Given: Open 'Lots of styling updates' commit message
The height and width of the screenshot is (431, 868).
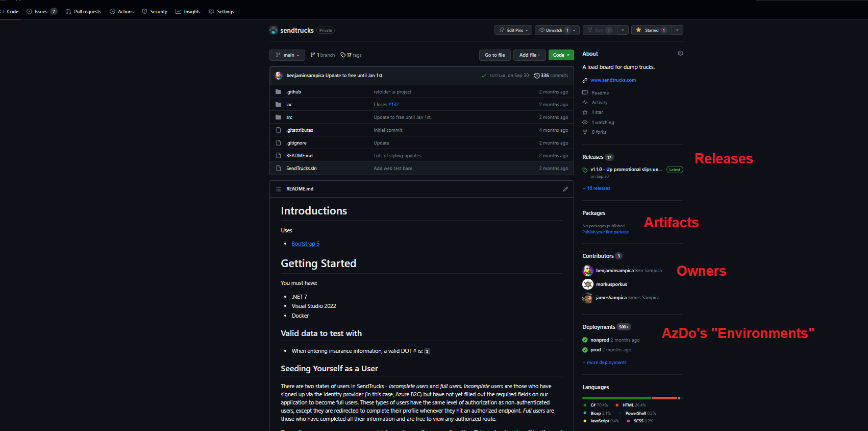Looking at the screenshot, I should pyautogui.click(x=398, y=156).
